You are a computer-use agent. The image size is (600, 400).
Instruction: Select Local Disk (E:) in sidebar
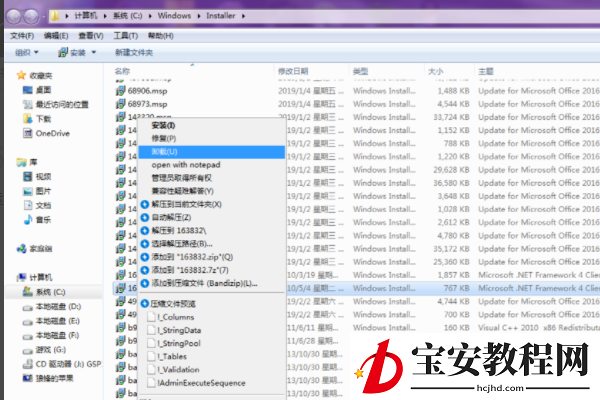click(x=51, y=321)
